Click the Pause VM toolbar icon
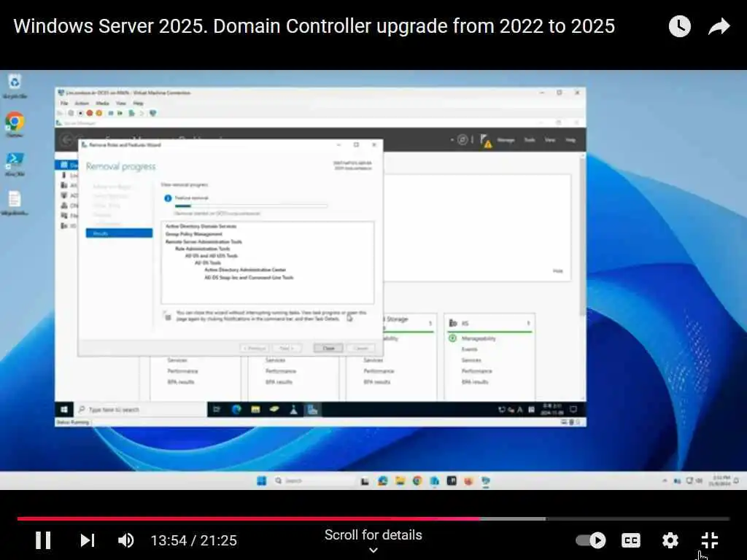This screenshot has height=560, width=747. click(111, 113)
